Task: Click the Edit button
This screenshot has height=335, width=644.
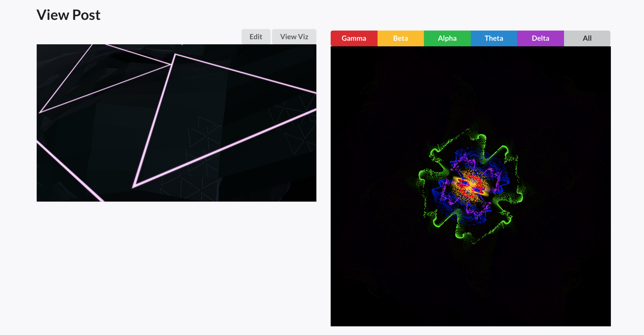Action: pyautogui.click(x=256, y=37)
